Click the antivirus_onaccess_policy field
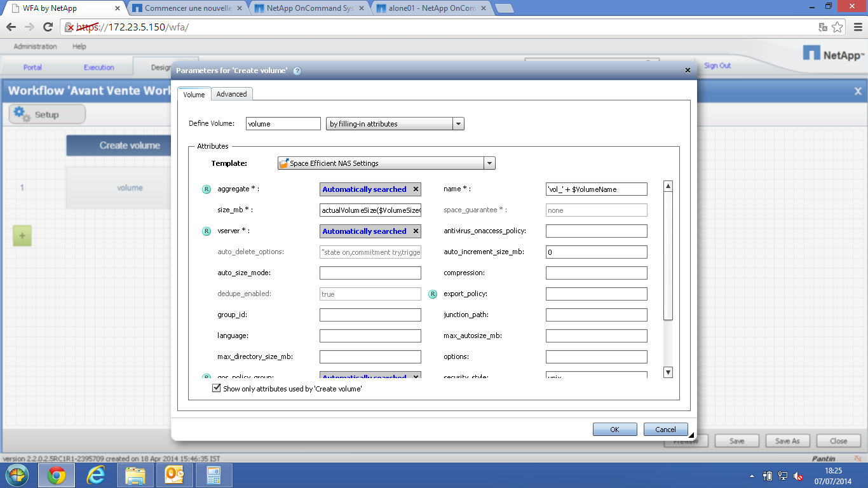Image resolution: width=868 pixels, height=488 pixels. coord(597,231)
